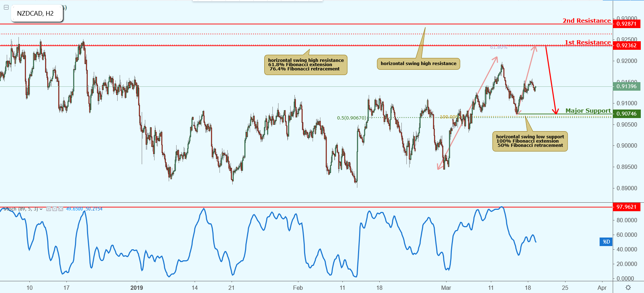Image resolution: width=644 pixels, height=293 pixels.
Task: Click the 80.0000 stochastic axis label
Action: tap(627, 220)
